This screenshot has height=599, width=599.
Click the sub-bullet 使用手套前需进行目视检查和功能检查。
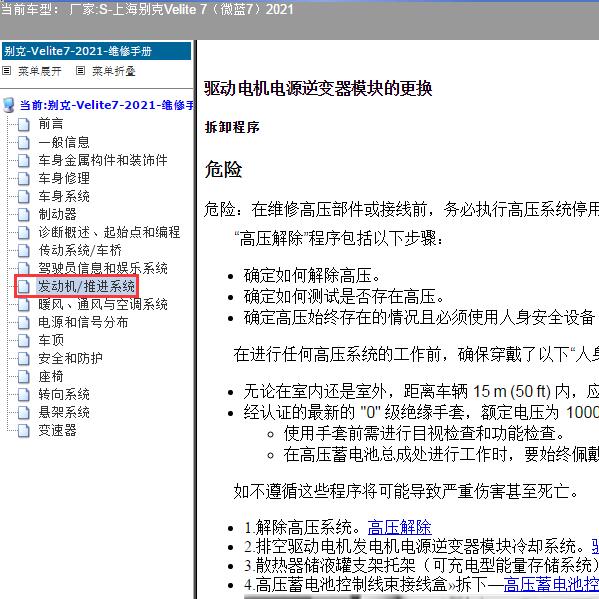[x=424, y=433]
